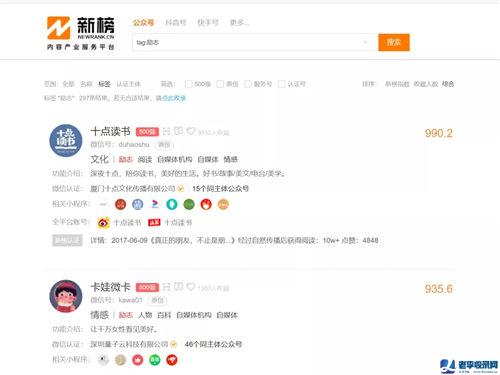Open the 2017-06-09 article detail line

coord(234,240)
